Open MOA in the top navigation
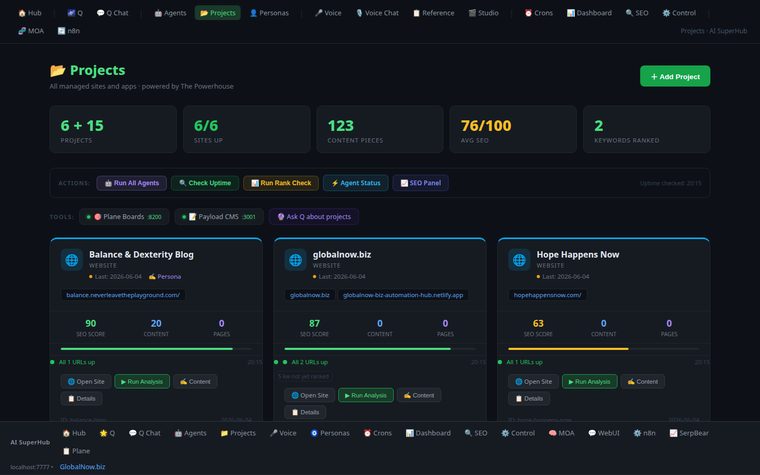The width and height of the screenshot is (760, 475). 31,31
